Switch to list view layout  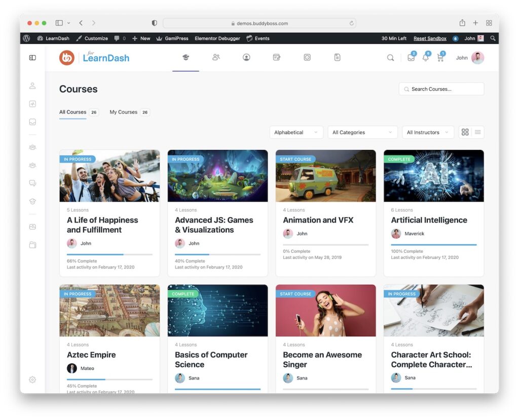coord(477,132)
